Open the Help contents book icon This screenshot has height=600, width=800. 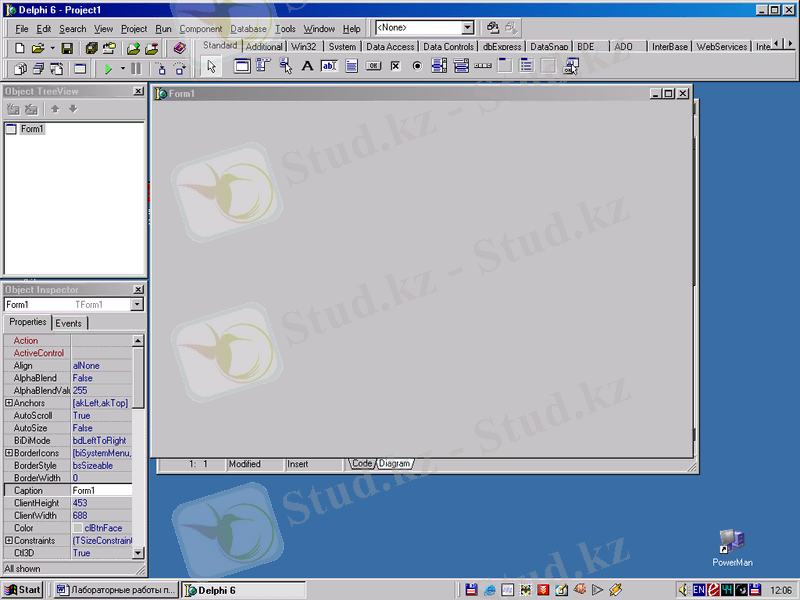[x=179, y=48]
